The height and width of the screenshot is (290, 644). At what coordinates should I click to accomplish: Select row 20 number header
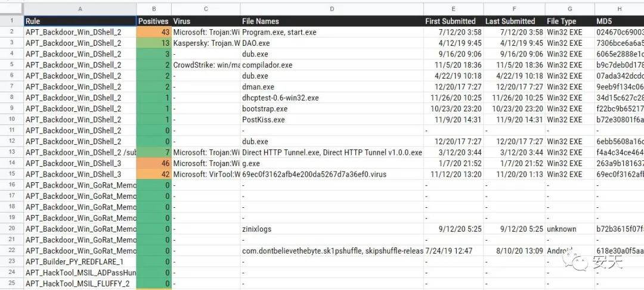tap(11, 229)
